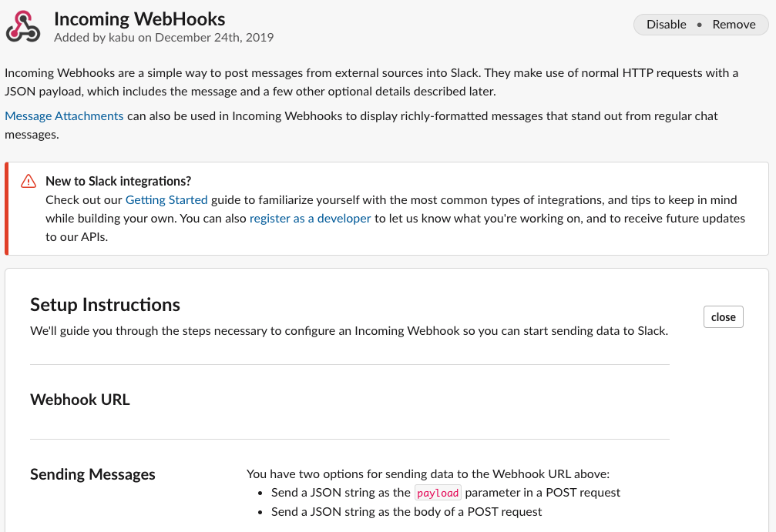Follow the register as a developer link
The width and height of the screenshot is (776, 532).
310,219
